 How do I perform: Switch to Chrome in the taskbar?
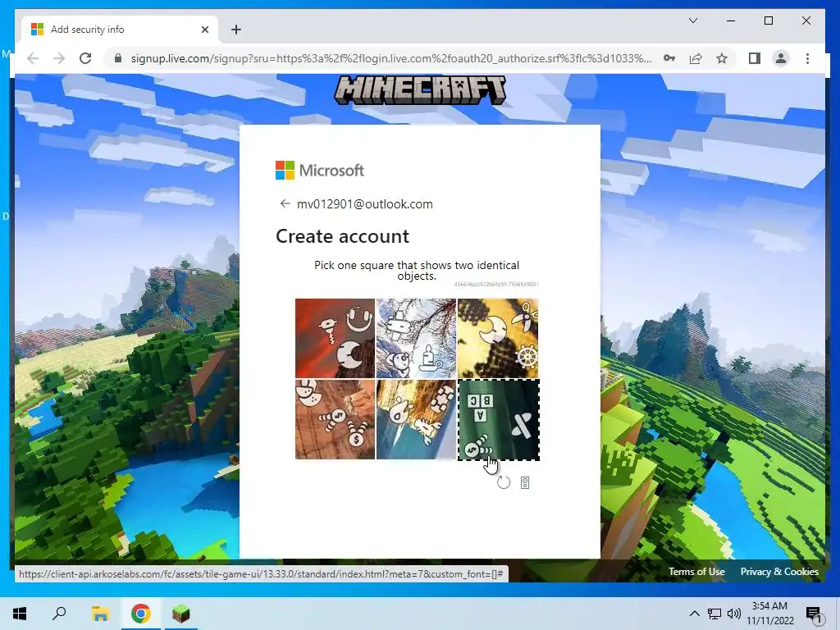tap(140, 614)
